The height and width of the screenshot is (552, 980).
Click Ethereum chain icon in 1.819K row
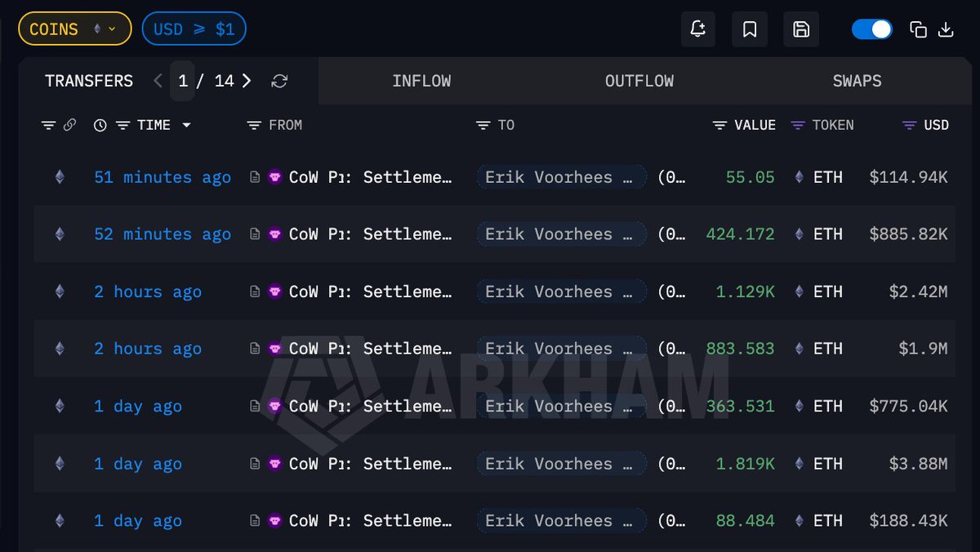59,463
